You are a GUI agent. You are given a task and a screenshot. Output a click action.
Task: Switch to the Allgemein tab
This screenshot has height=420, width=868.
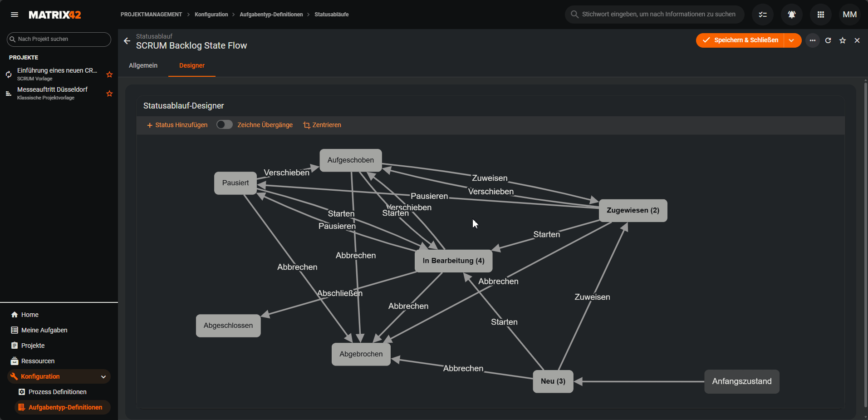pyautogui.click(x=143, y=65)
